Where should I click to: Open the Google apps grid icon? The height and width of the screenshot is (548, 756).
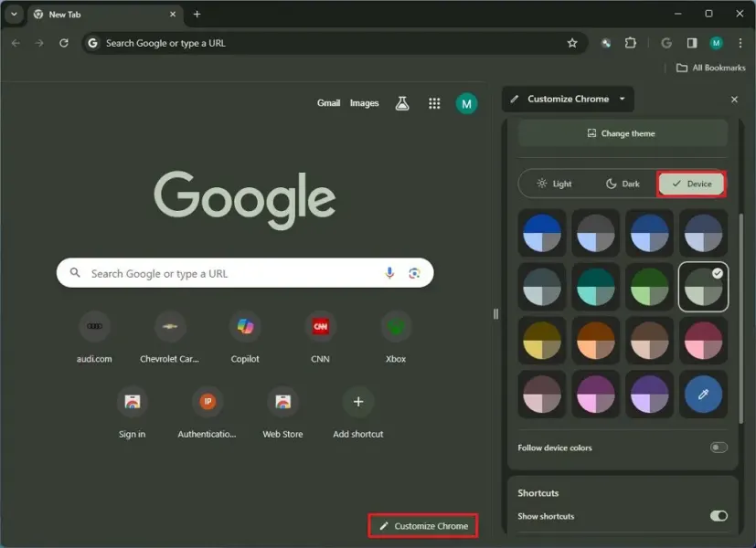point(434,103)
